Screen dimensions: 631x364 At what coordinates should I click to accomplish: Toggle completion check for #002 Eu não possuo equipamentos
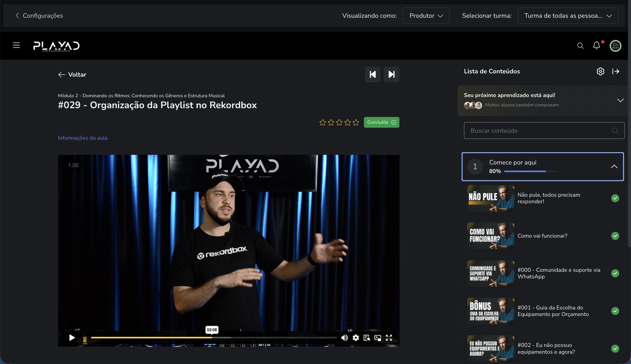click(615, 348)
